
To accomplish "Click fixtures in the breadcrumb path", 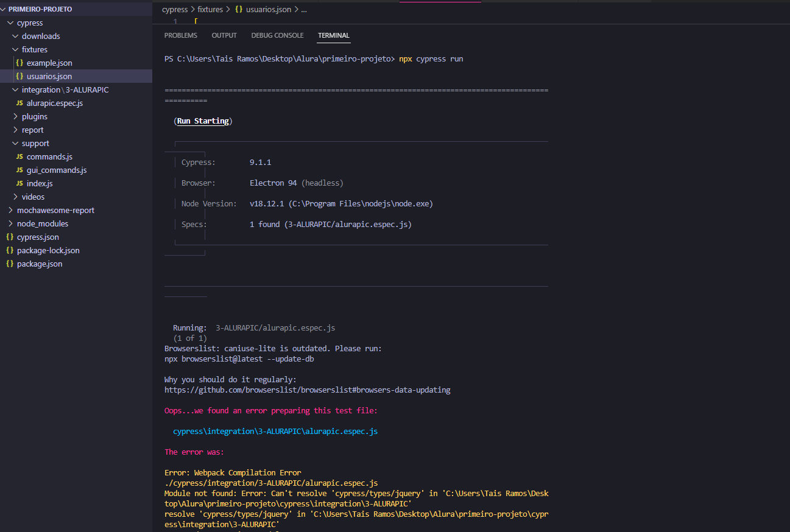I will tap(210, 10).
